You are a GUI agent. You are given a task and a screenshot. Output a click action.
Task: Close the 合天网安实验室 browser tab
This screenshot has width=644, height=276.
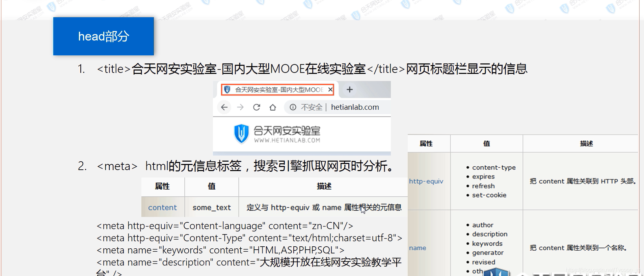click(x=330, y=89)
